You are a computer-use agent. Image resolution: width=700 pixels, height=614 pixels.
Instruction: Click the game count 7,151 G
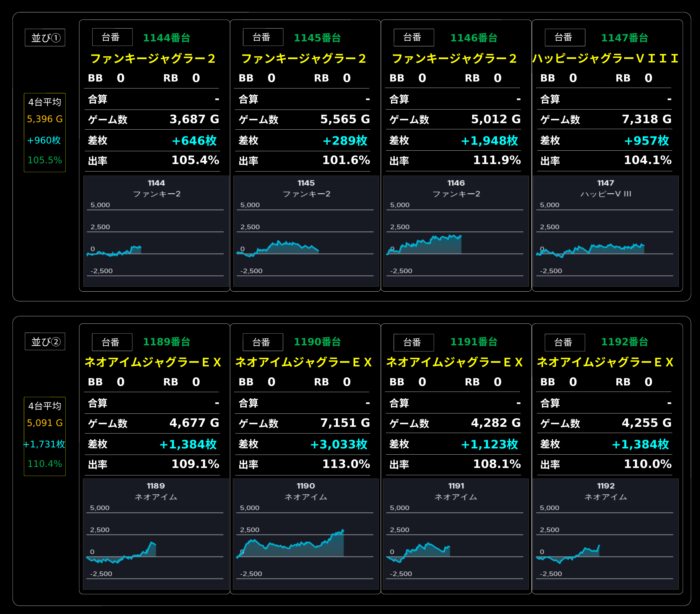coord(345,423)
